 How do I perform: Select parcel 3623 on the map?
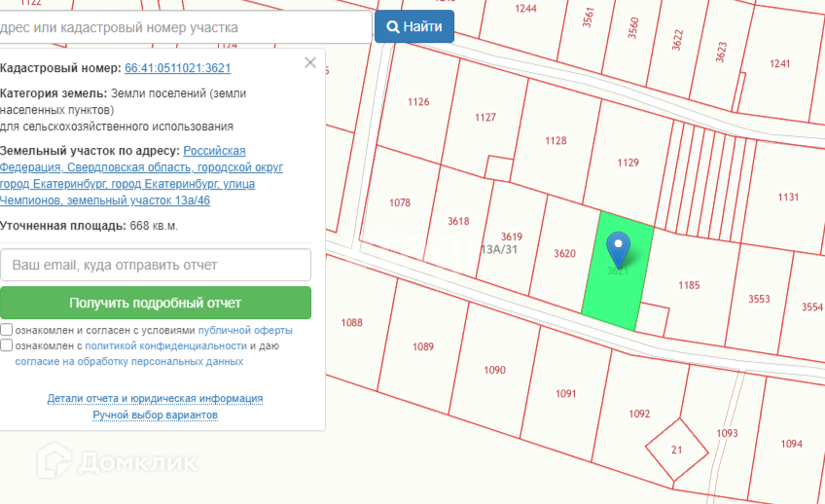[721, 52]
